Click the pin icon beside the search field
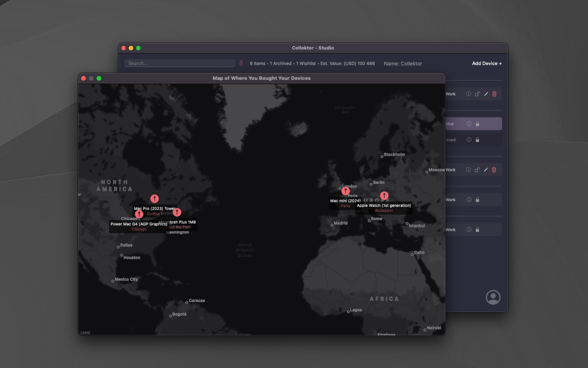The height and width of the screenshot is (368, 588). click(x=241, y=63)
